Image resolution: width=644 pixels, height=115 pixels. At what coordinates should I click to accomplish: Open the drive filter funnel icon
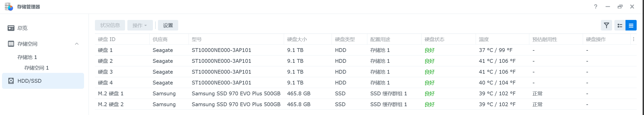(606, 25)
